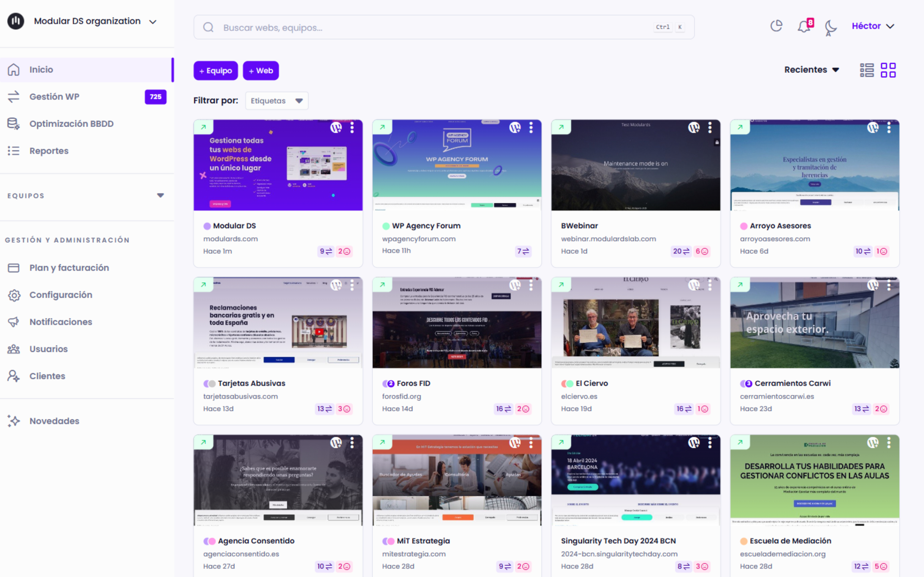Select Inicio in the sidebar menu
This screenshot has width=924, height=577.
[41, 69]
